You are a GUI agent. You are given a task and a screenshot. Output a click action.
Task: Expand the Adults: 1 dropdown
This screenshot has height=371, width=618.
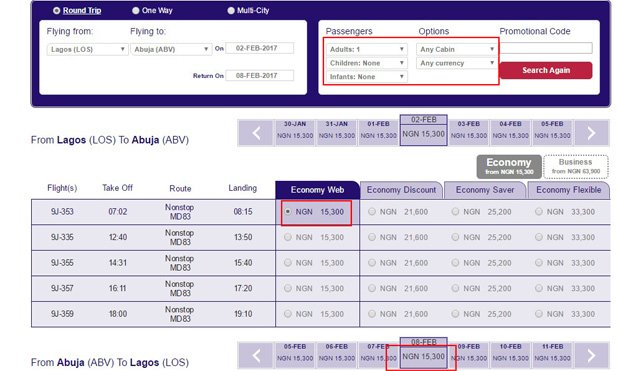367,49
